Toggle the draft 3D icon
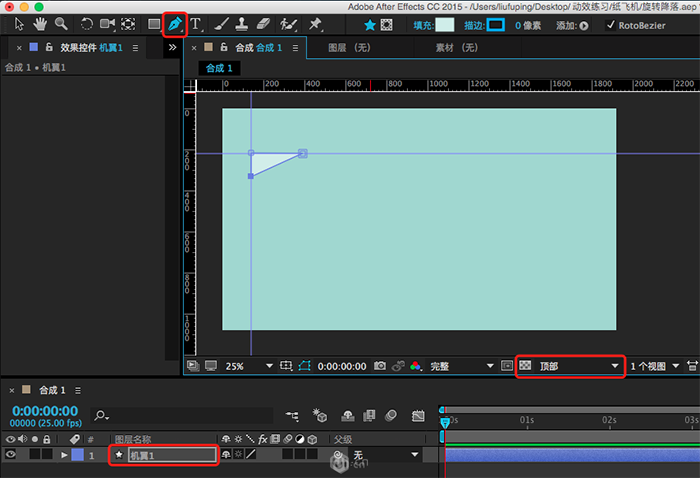This screenshot has height=478, width=700. [x=320, y=416]
